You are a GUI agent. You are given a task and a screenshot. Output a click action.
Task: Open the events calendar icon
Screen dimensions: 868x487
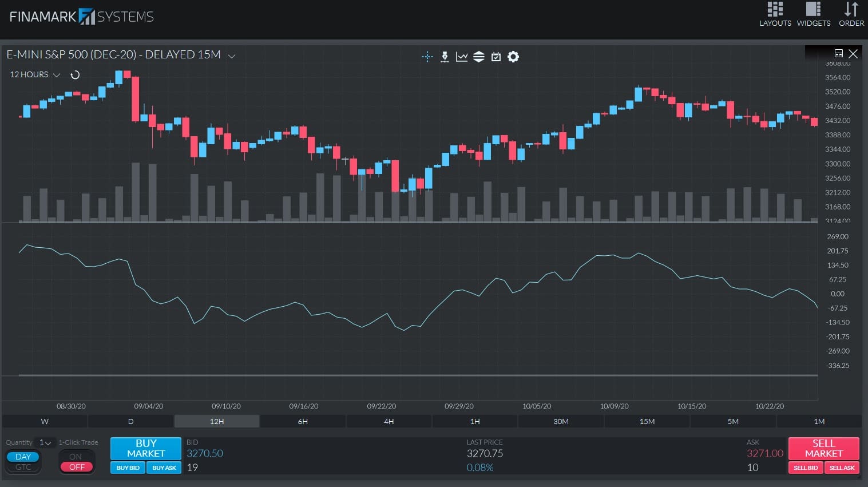point(496,57)
